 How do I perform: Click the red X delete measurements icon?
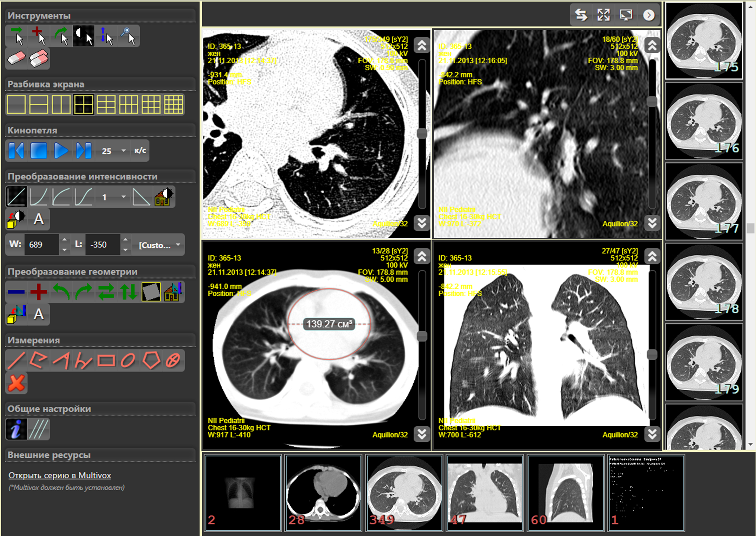pyautogui.click(x=16, y=383)
